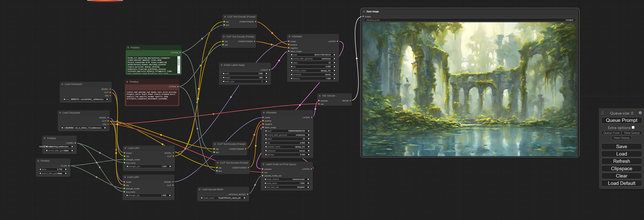The height and width of the screenshot is (220, 644).
Task: Click Load Default button
Action: click(x=621, y=183)
